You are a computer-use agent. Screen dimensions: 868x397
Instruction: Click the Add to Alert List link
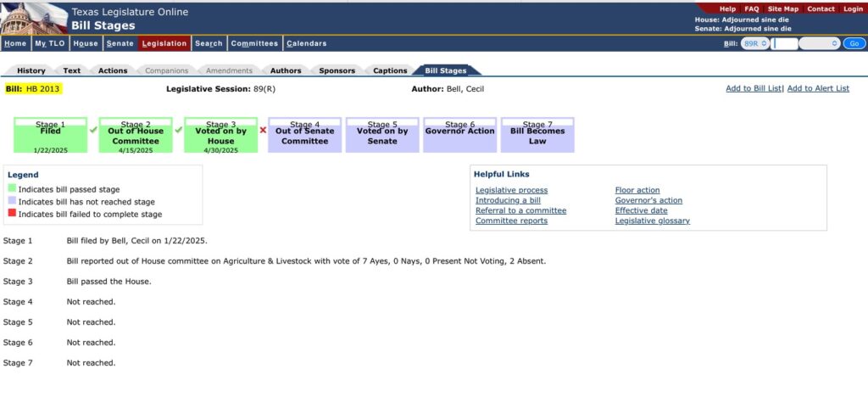pos(818,88)
